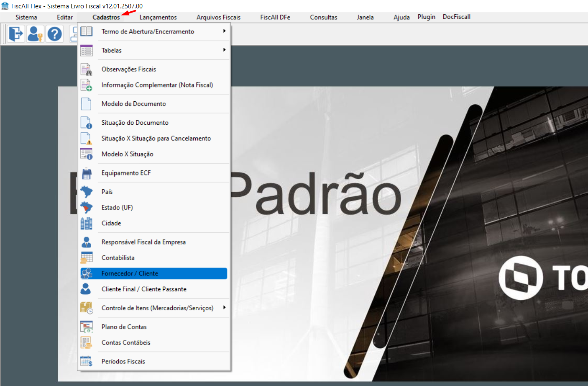The width and height of the screenshot is (588, 386).
Task: Choose the Cidade menu entry
Action: [154, 223]
